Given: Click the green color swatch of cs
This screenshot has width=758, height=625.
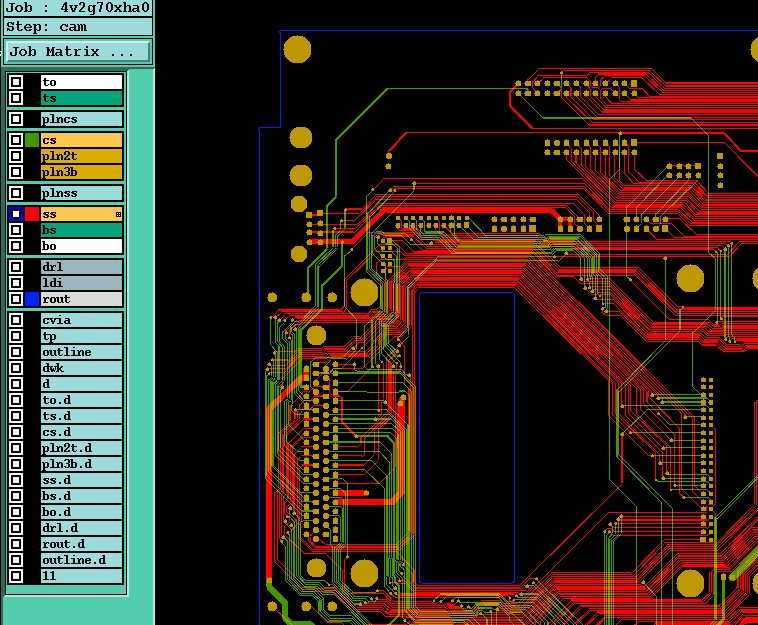Looking at the screenshot, I should [32, 140].
